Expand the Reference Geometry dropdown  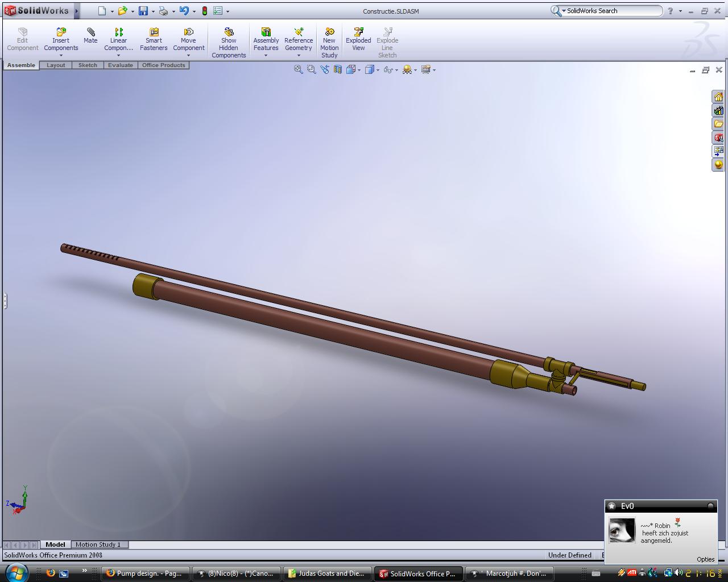(299, 56)
